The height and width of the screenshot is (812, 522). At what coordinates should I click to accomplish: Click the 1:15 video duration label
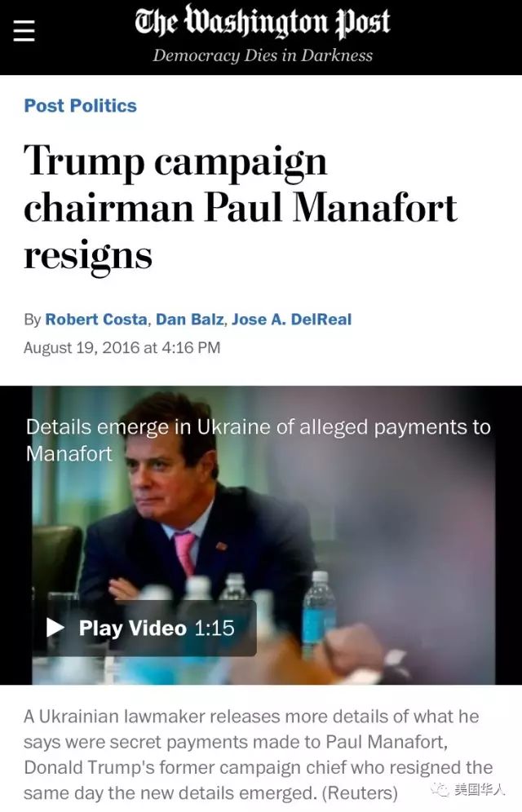[x=215, y=629]
